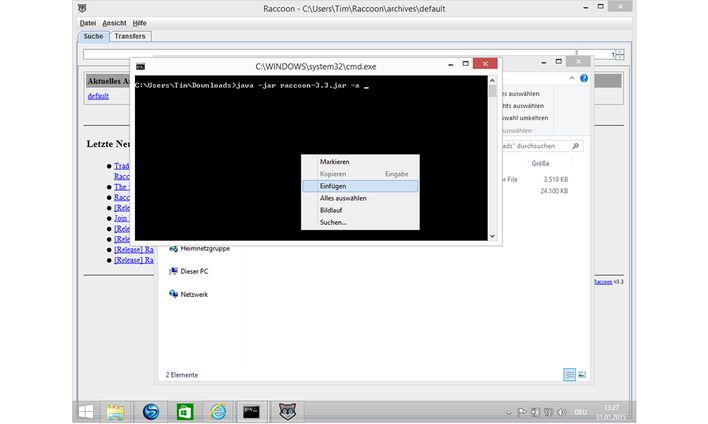Click the Action Center flag tray icon
Viewport: 708px width, 424px height.
tap(522, 412)
